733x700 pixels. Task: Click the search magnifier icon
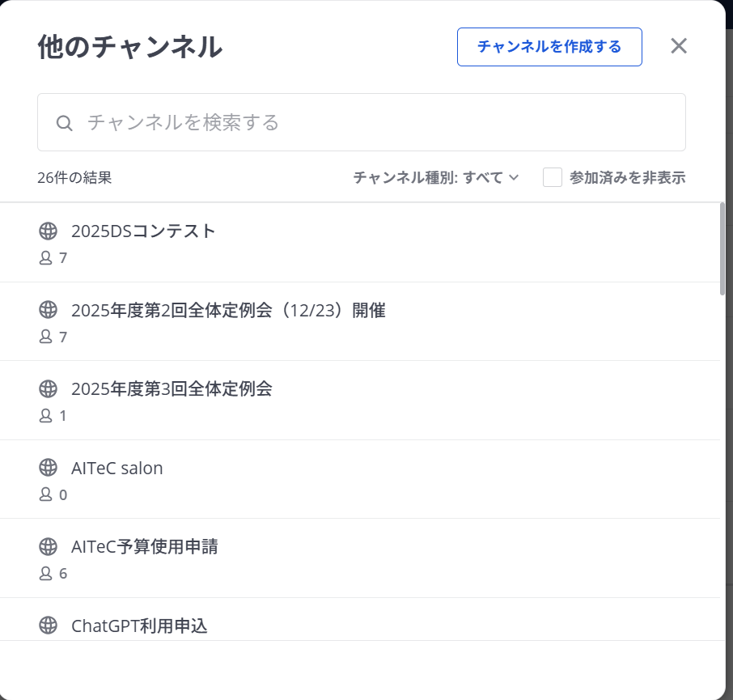pos(65,123)
